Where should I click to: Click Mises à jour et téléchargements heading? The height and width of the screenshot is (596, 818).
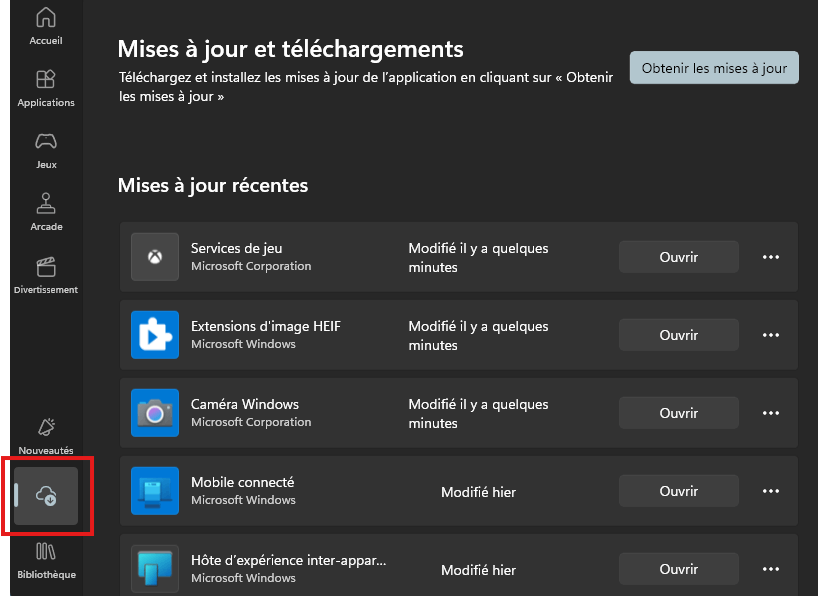click(291, 49)
